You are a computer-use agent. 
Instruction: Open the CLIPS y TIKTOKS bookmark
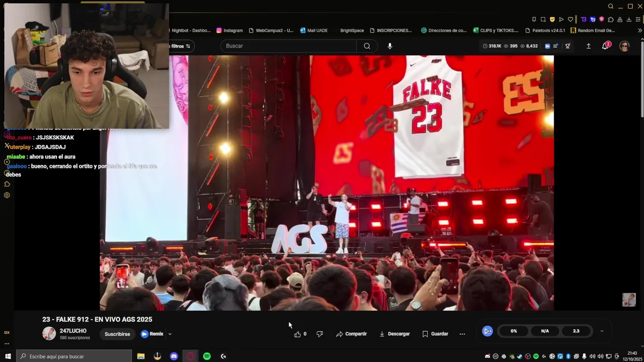tap(497, 30)
